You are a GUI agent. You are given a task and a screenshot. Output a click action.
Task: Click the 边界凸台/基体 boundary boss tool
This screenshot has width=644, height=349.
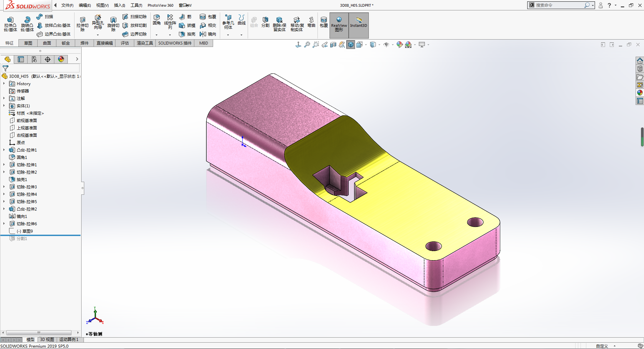54,34
